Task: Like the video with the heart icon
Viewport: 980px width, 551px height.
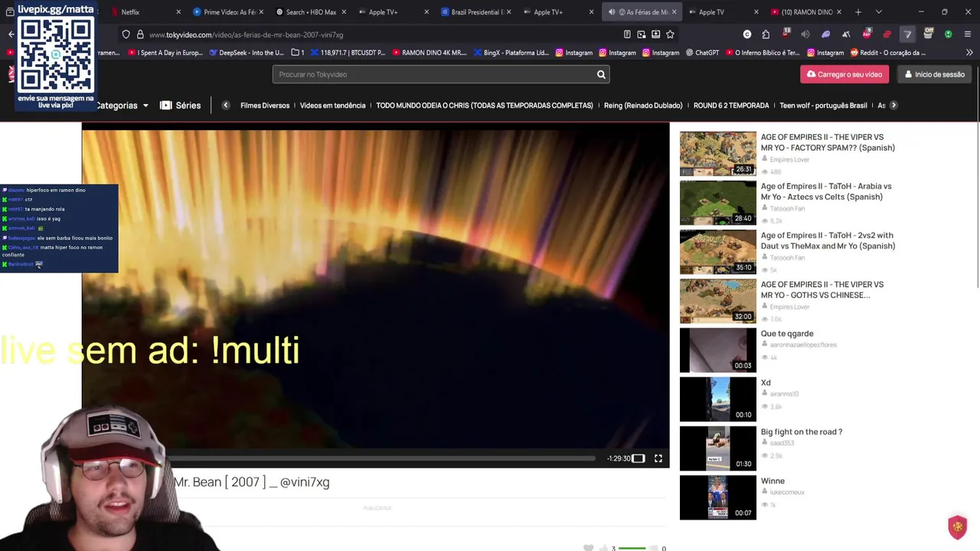Action: [x=588, y=548]
